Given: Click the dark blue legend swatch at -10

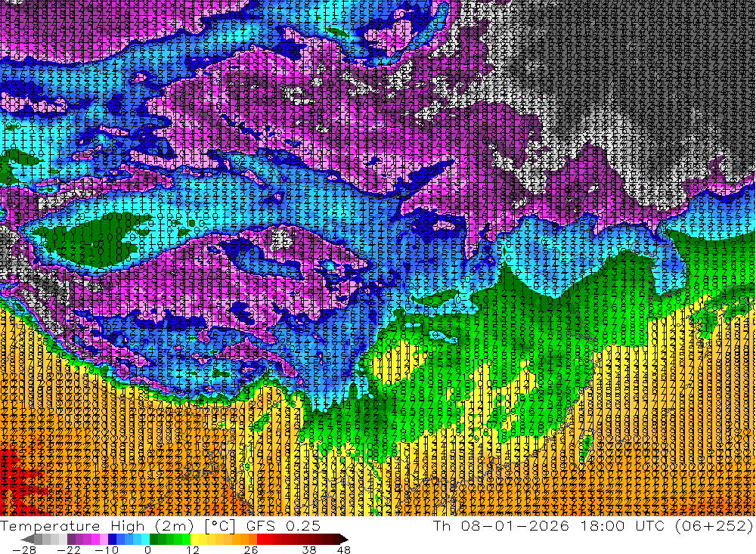Looking at the screenshot, I should click(x=112, y=539).
